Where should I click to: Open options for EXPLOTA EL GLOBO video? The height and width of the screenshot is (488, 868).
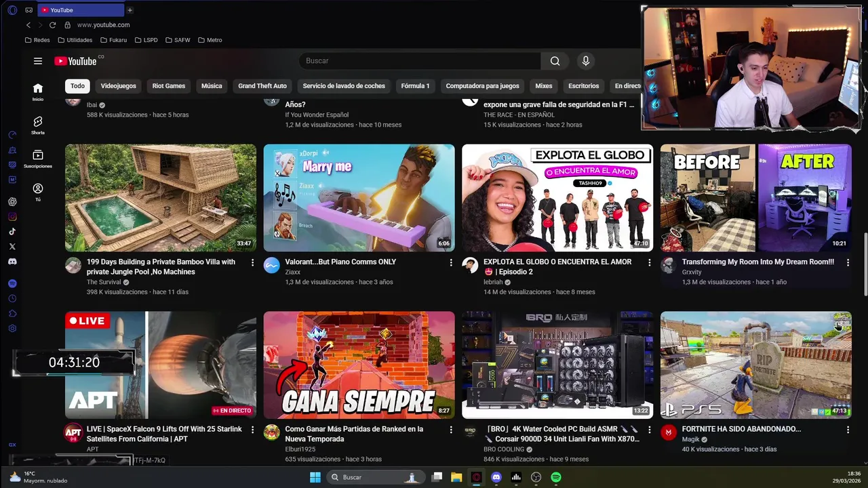(649, 262)
